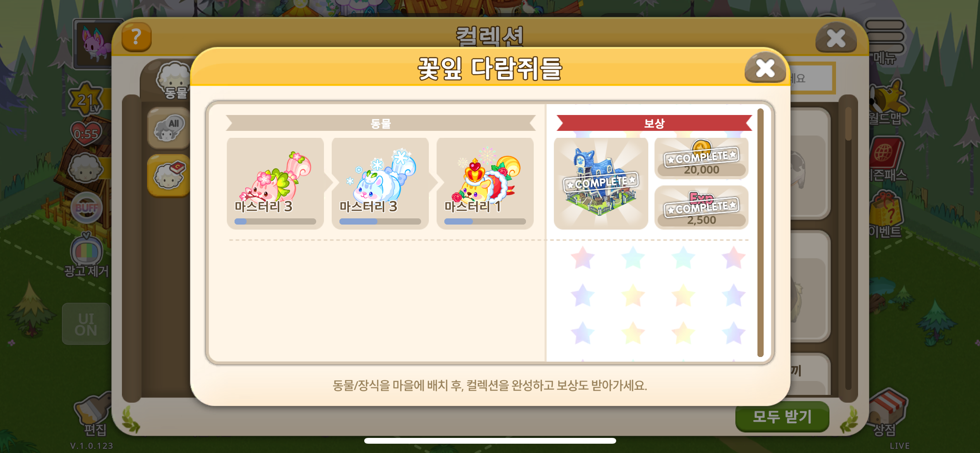Click the cherry blossom squirrel mastery progress bar
Viewport: 980px width, 453px height.
[275, 221]
